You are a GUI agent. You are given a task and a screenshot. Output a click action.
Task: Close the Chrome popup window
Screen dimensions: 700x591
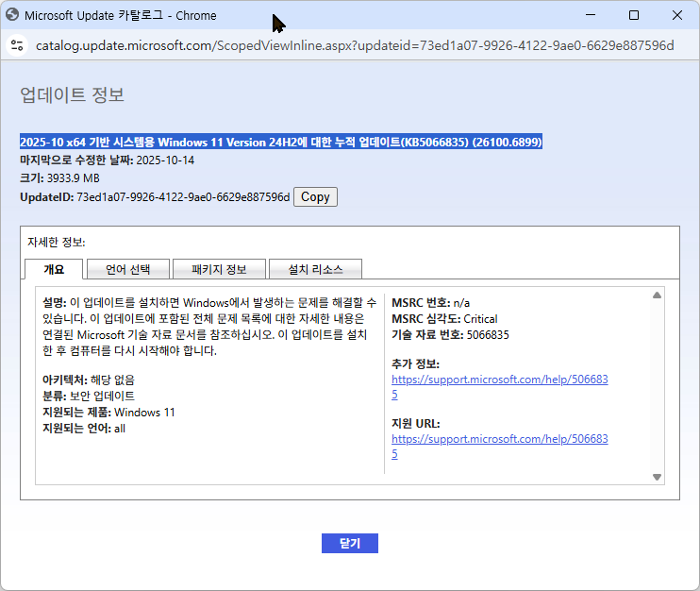676,15
